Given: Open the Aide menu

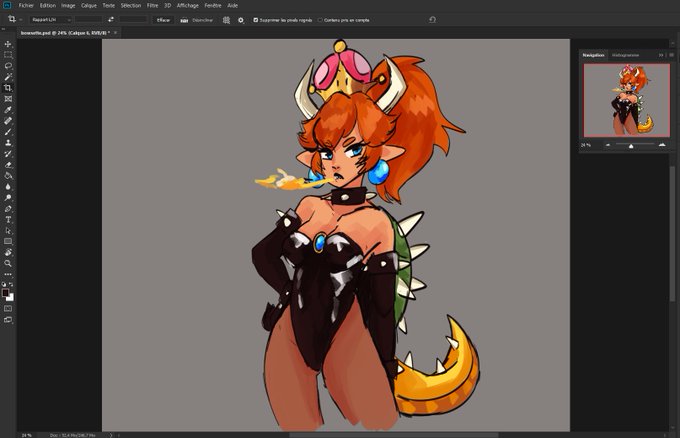Looking at the screenshot, I should pos(233,6).
